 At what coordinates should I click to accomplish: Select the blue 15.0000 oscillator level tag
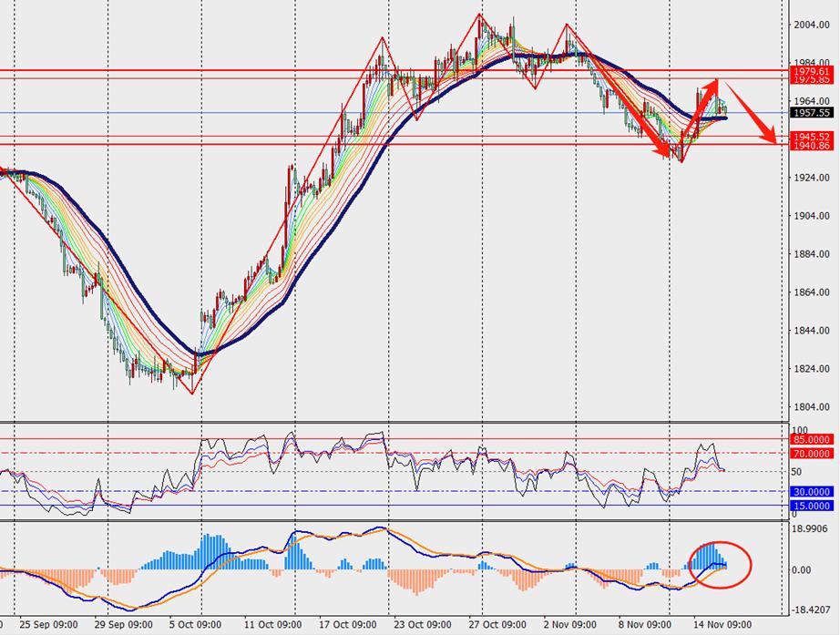click(x=812, y=506)
